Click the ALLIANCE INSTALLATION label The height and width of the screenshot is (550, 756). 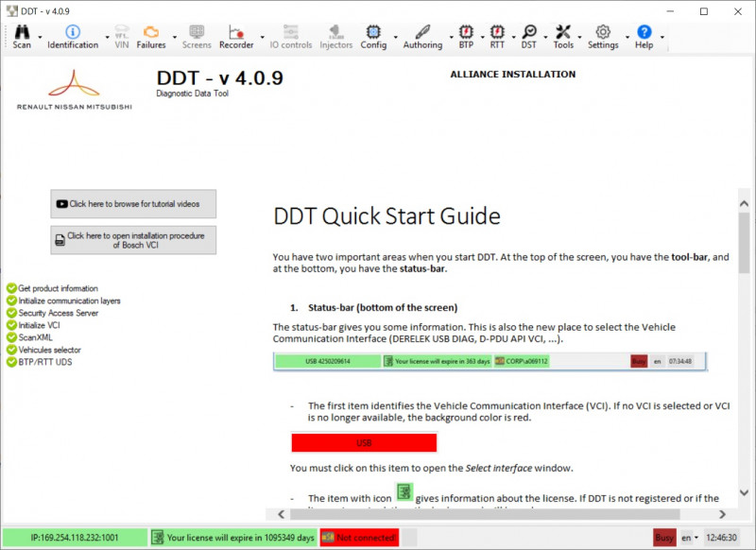tap(513, 75)
